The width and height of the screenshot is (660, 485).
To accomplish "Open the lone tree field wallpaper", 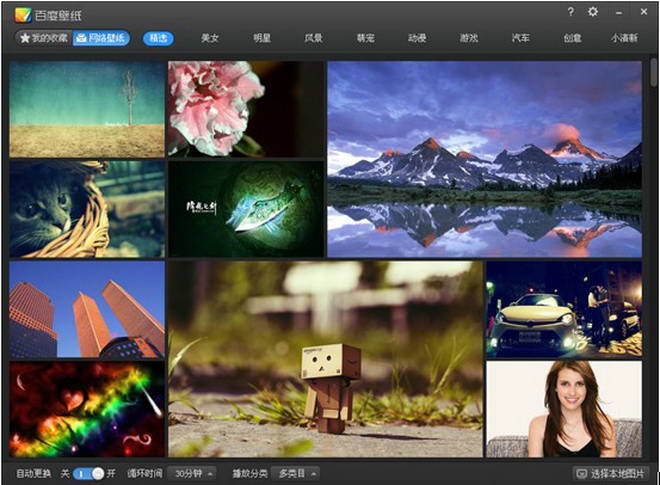I will coord(87,109).
